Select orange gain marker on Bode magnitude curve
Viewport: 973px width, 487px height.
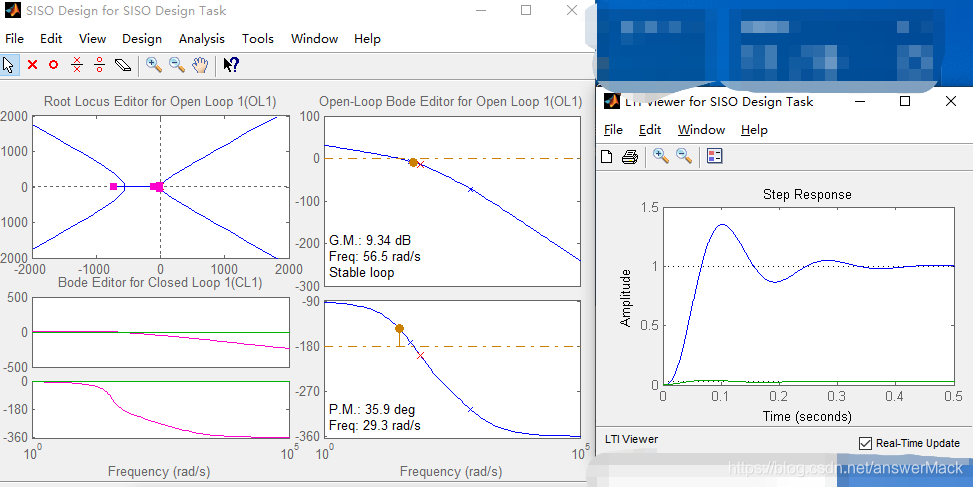[x=413, y=163]
